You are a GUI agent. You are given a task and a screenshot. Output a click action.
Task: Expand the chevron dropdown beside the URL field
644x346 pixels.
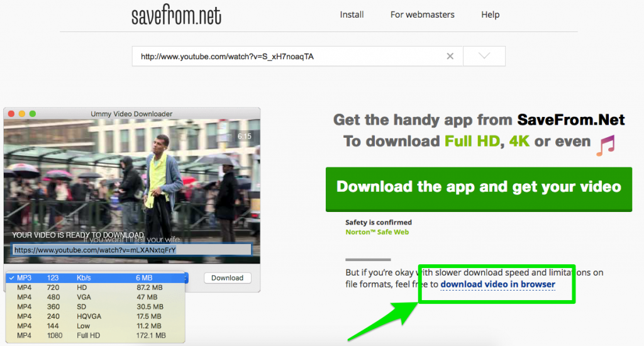pos(484,56)
